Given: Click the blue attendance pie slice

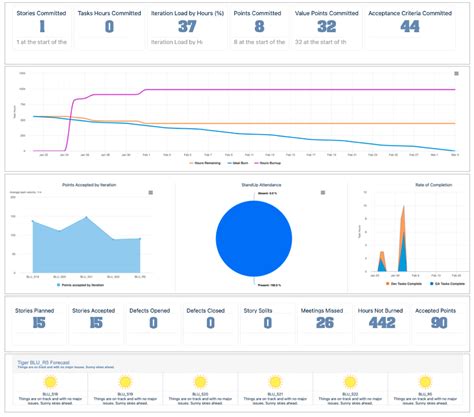Looking at the screenshot, I should click(254, 239).
